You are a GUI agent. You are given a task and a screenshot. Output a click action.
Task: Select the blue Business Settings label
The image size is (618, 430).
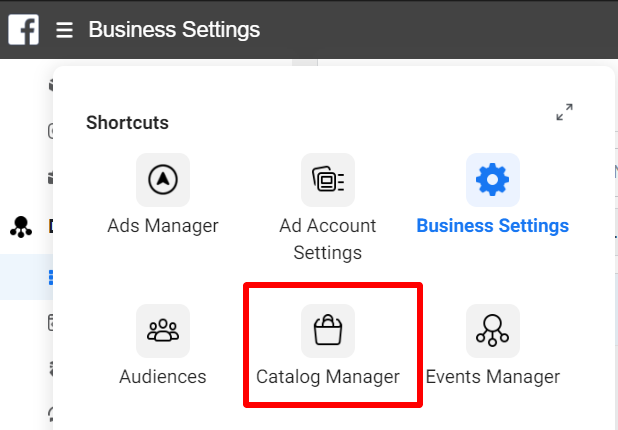[x=493, y=226]
